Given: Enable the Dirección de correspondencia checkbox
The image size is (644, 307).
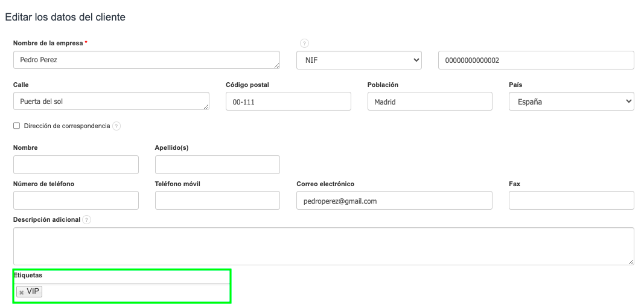Looking at the screenshot, I should pos(17,126).
